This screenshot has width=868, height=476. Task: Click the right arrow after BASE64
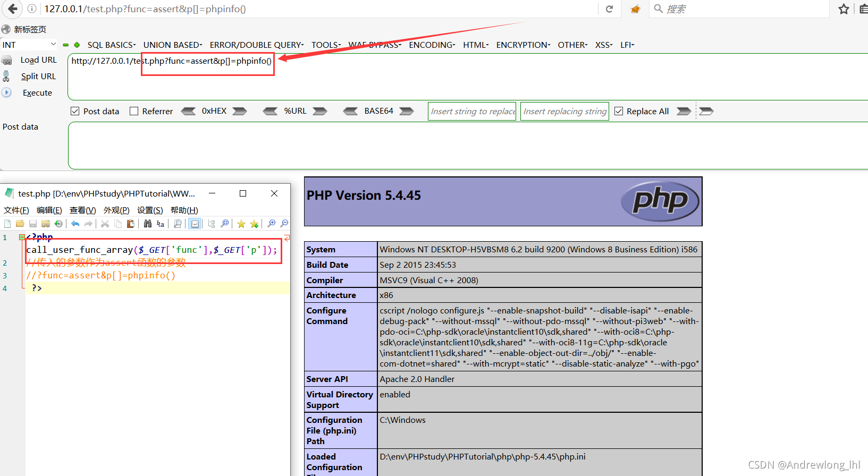(x=407, y=111)
